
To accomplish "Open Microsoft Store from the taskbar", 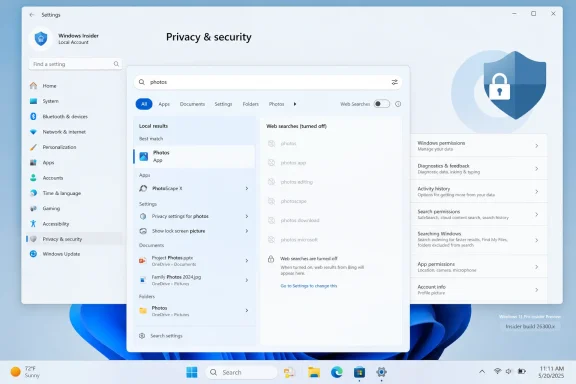I will pos(359,372).
